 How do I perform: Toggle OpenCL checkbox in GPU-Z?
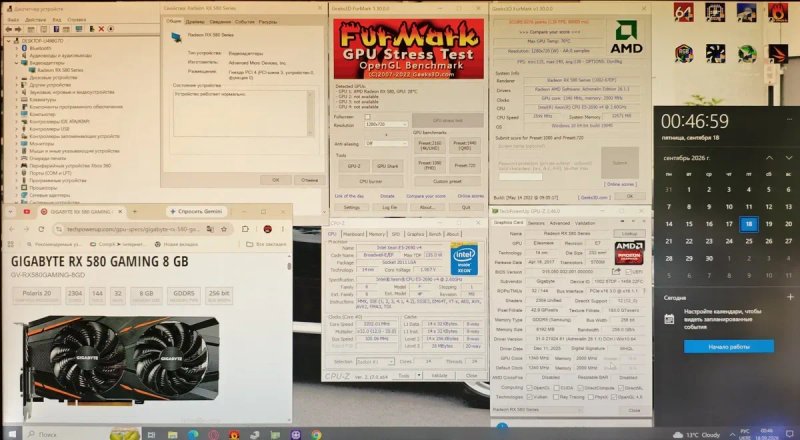click(530, 388)
